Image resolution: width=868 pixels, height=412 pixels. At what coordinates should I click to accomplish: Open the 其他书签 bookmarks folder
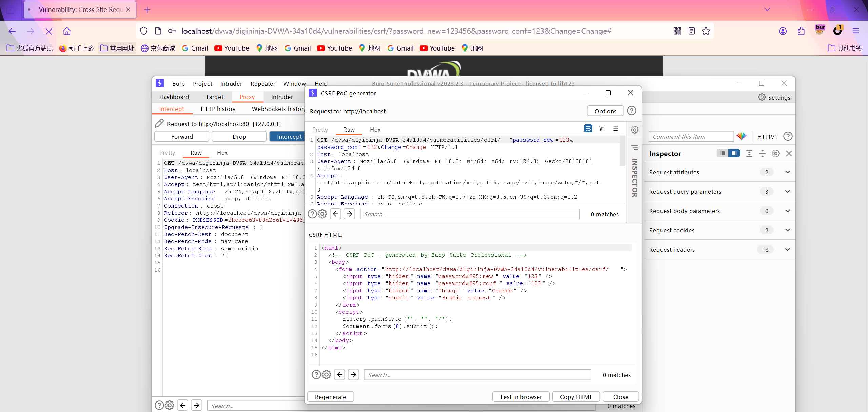click(845, 48)
